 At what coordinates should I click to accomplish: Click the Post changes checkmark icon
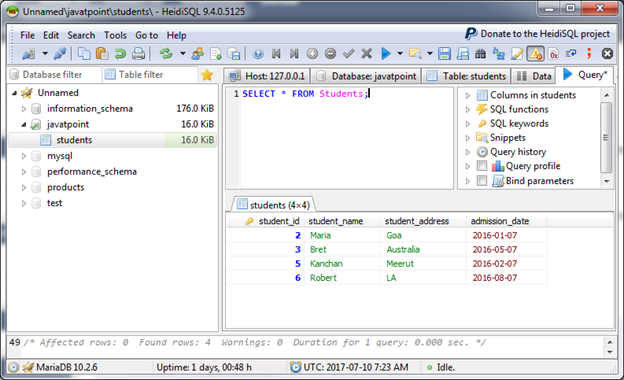pos(349,53)
